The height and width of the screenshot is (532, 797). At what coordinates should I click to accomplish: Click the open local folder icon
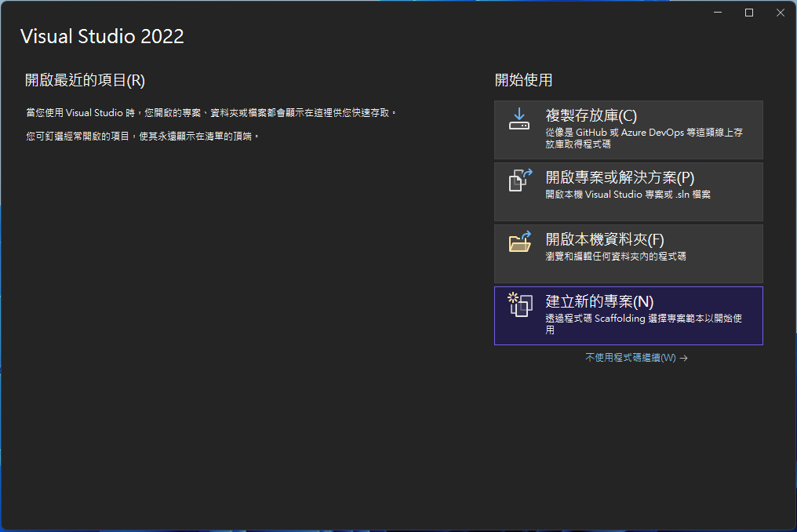[x=520, y=242]
